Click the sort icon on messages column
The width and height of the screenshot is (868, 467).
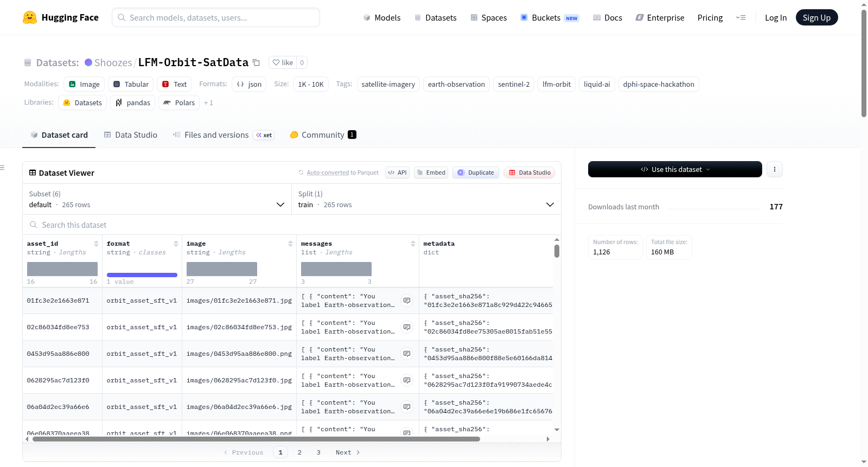pos(413,244)
